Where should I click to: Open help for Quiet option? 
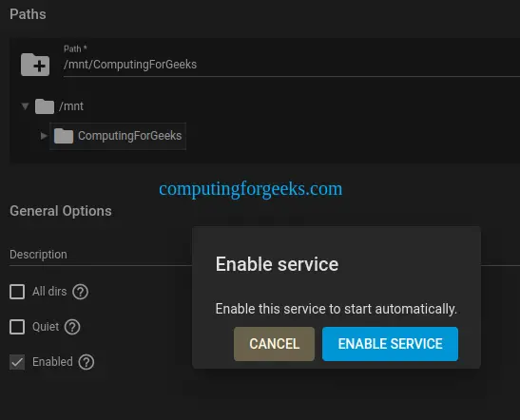coord(72,327)
